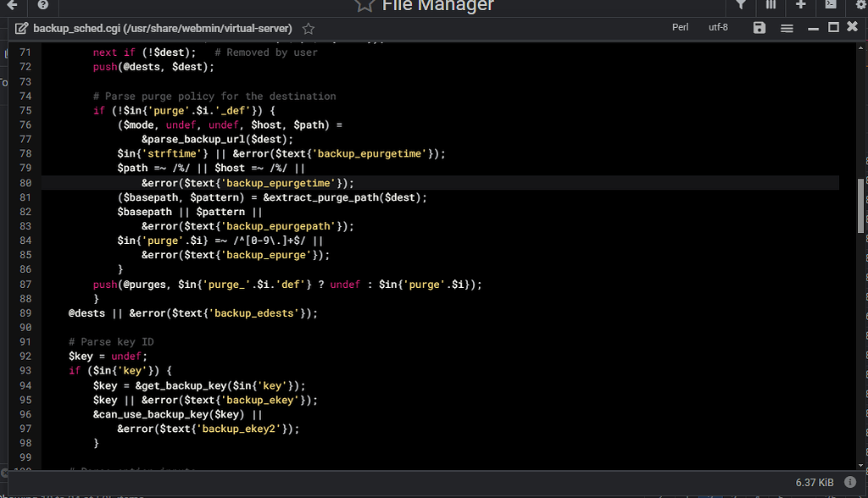Go back using the left arrow icon
The width and height of the screenshot is (868, 498).
point(12,5)
